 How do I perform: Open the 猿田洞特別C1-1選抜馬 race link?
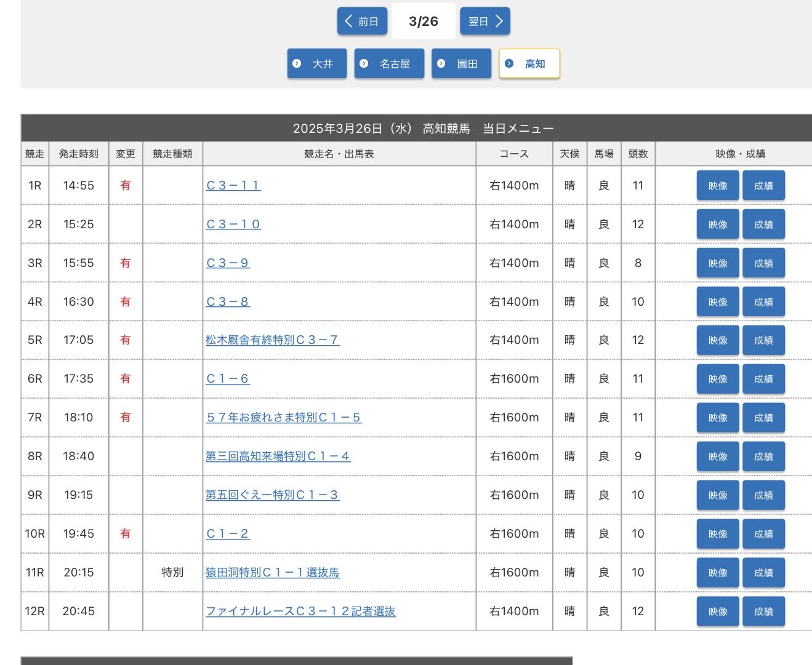[273, 572]
